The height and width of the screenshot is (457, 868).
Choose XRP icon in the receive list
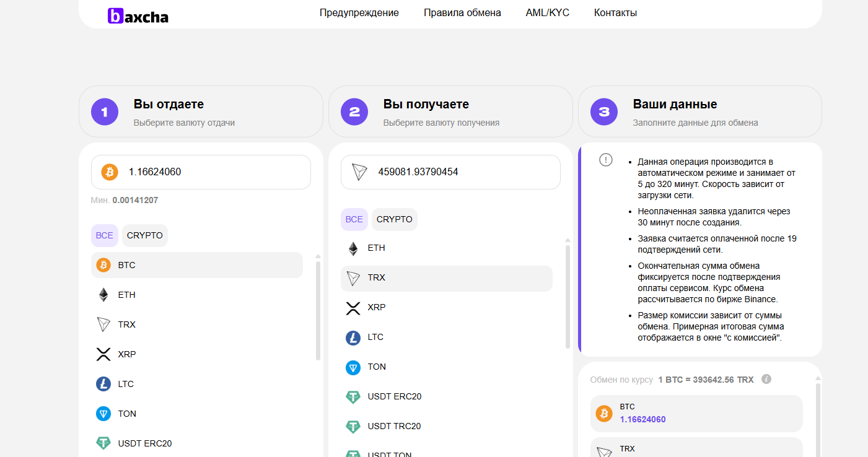click(353, 308)
